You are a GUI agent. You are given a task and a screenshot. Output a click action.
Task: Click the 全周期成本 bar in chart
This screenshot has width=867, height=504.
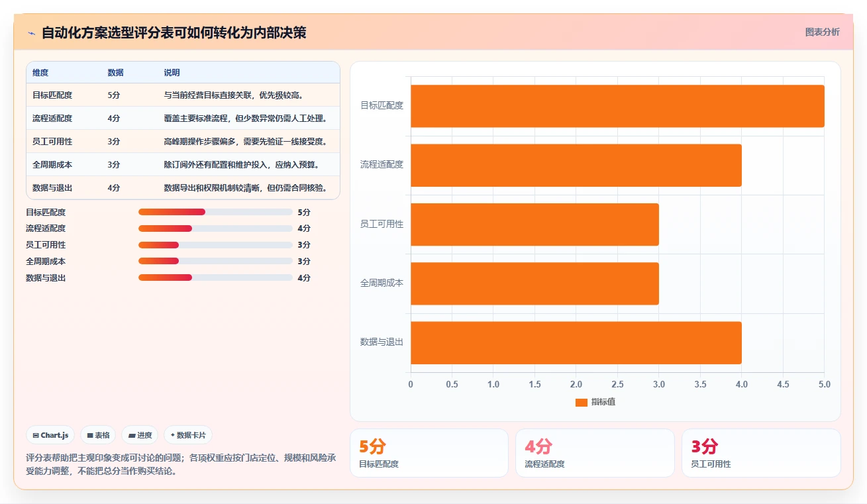click(535, 283)
